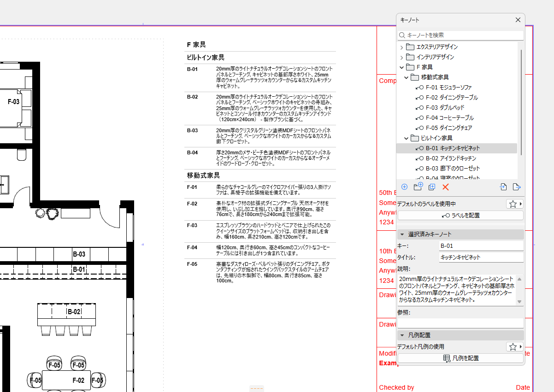This screenshot has height=392, width=554.
Task: Collapse the 移動式家具 subfolder
Action: coord(406,77)
